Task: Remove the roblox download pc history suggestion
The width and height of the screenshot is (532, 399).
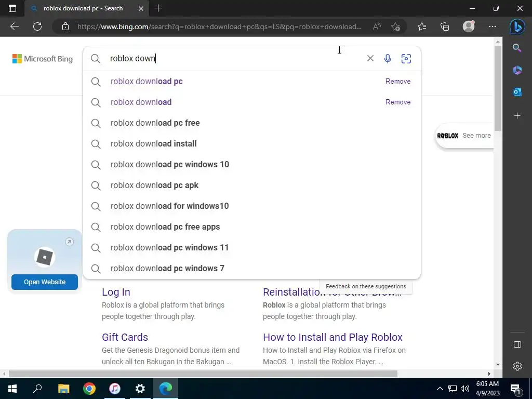Action: tap(397, 82)
